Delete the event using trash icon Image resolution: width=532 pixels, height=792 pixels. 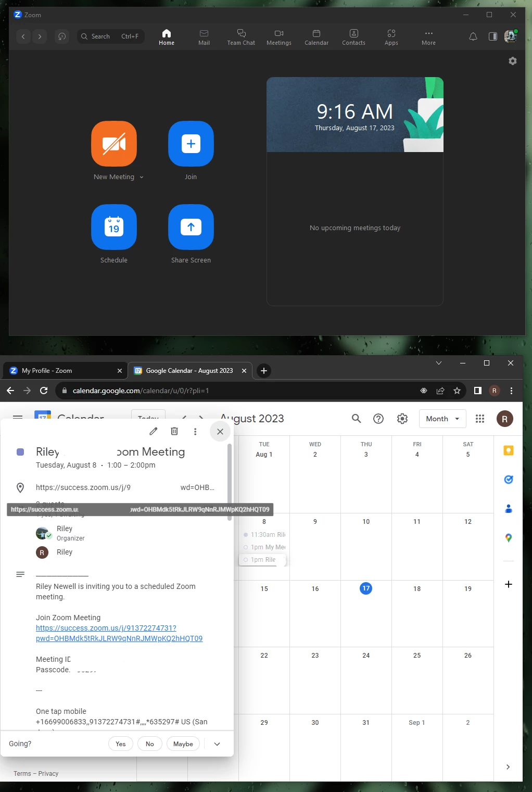[x=174, y=431]
